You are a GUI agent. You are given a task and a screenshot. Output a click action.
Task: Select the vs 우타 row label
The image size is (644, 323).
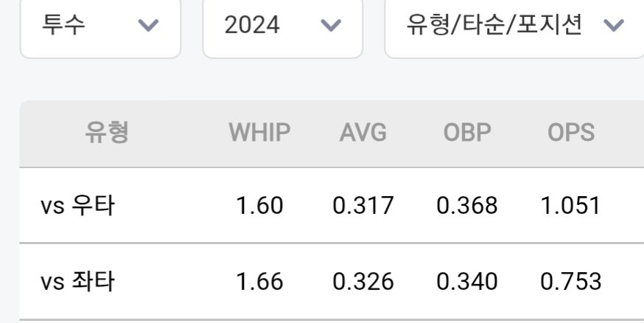[x=77, y=206]
